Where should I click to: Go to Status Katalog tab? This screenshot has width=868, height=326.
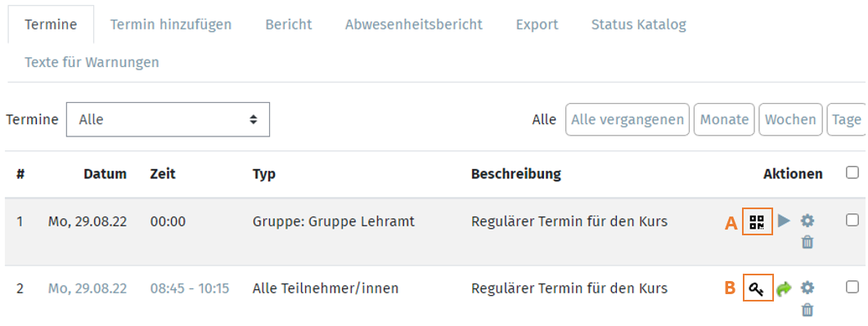pos(639,25)
